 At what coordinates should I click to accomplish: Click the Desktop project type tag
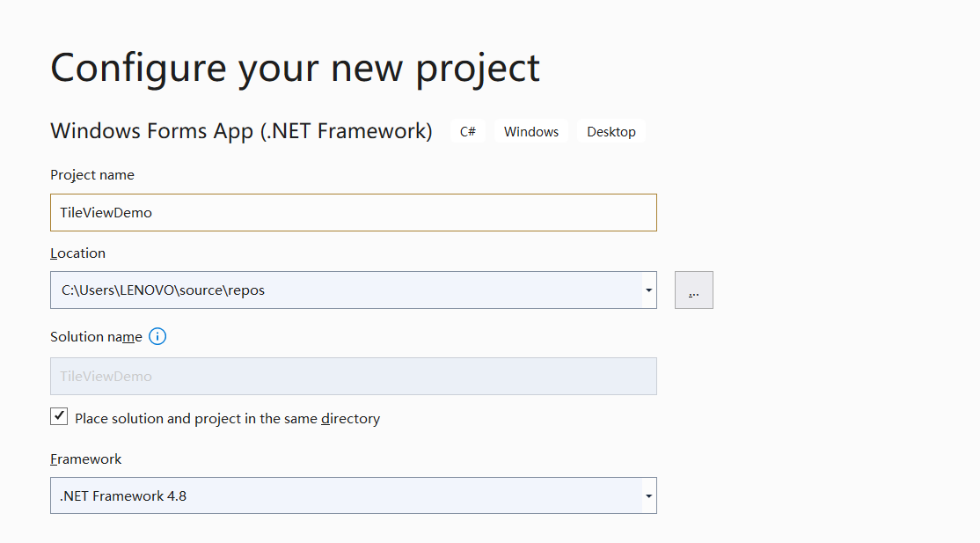(x=611, y=131)
